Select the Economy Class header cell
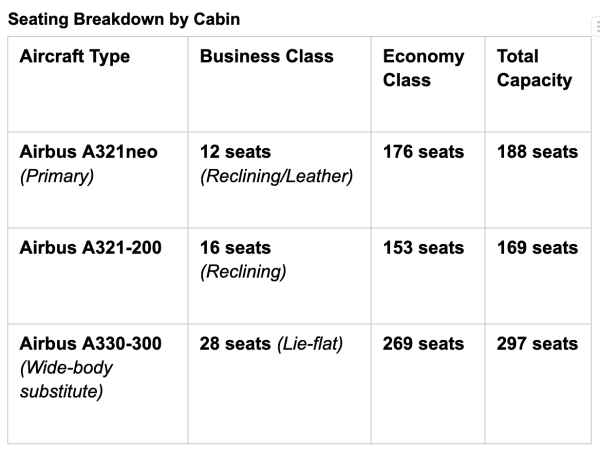 (428, 84)
